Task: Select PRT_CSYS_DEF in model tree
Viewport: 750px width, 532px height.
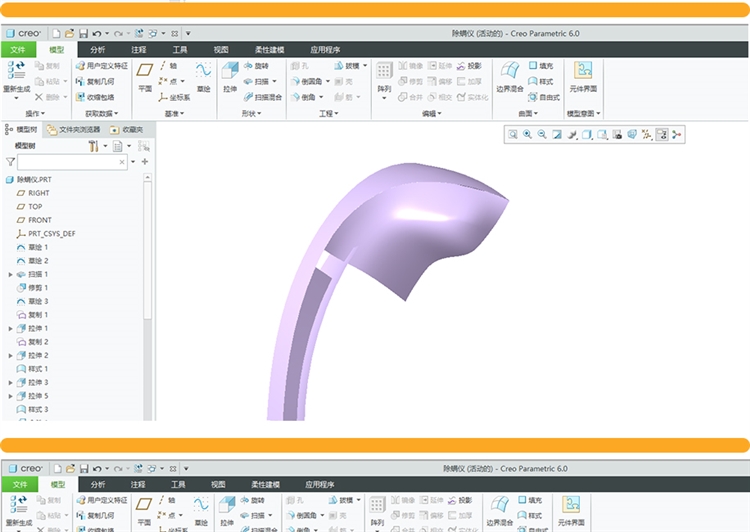Action: tap(46, 234)
